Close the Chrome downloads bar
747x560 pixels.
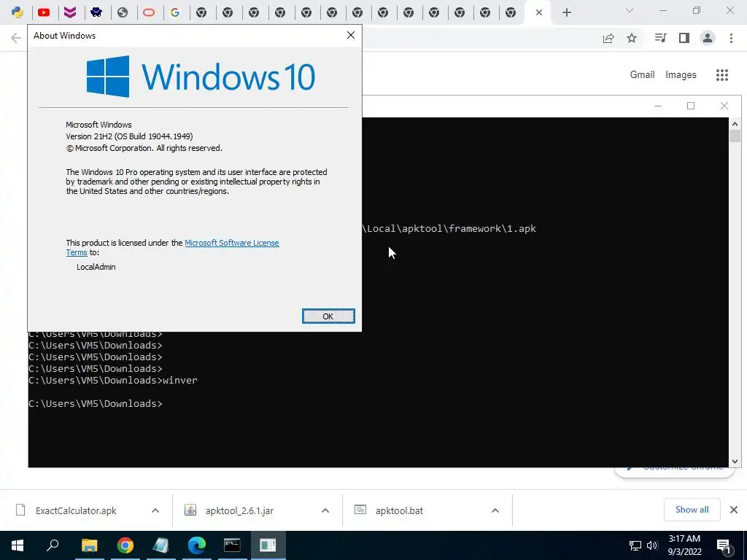(x=734, y=510)
